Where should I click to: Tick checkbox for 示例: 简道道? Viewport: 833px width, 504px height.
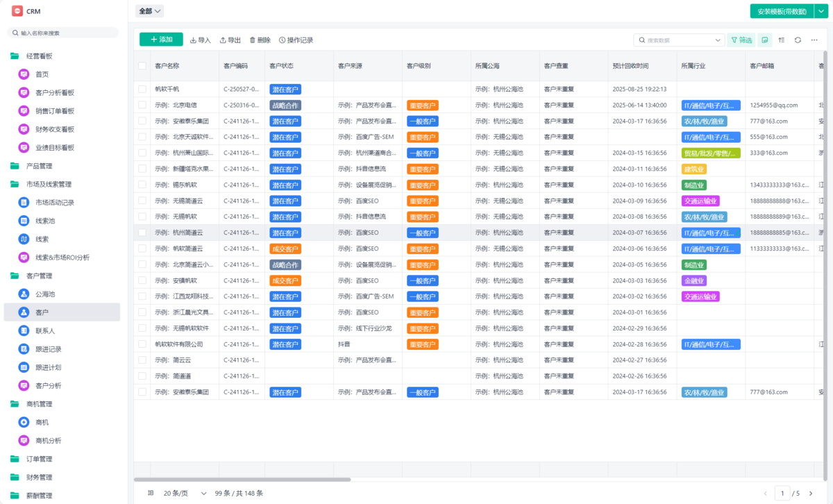click(142, 376)
